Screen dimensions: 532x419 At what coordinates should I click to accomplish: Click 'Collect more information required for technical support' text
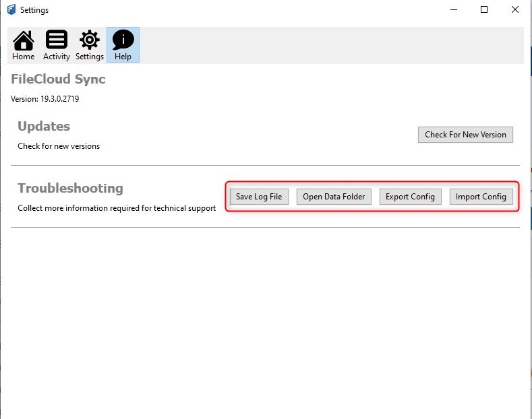[x=117, y=208]
